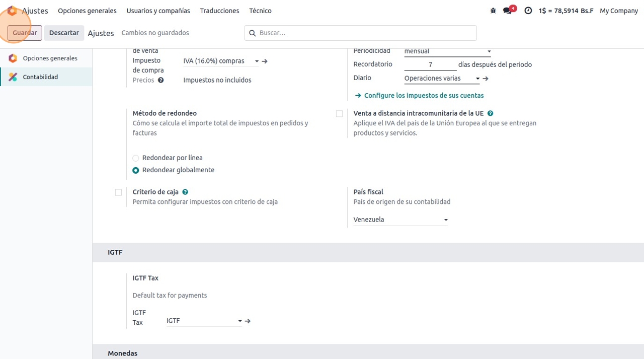Image resolution: width=644 pixels, height=359 pixels.
Task: Open the Traducciones menu
Action: [219, 11]
